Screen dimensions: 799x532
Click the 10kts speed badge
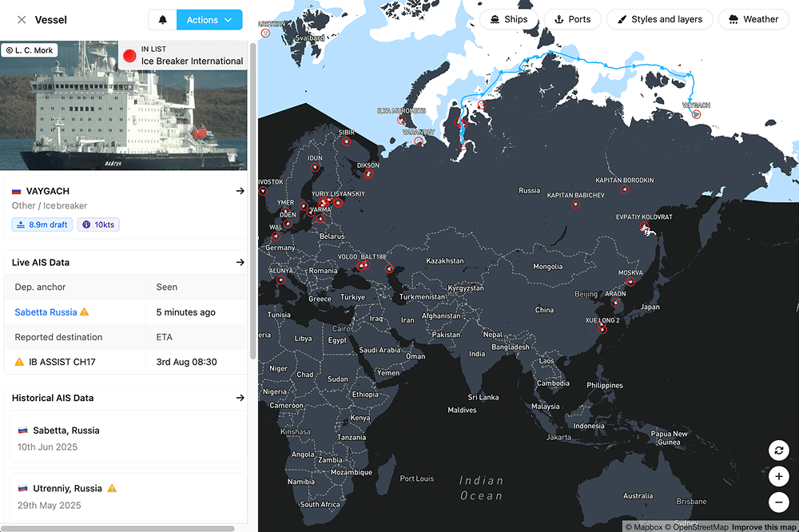(x=98, y=224)
